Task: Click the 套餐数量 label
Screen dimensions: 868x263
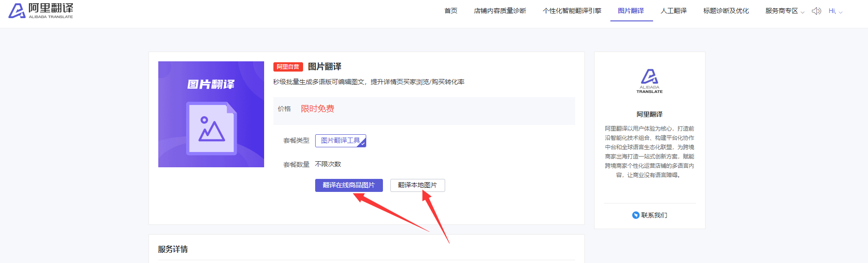Action: pos(296,164)
